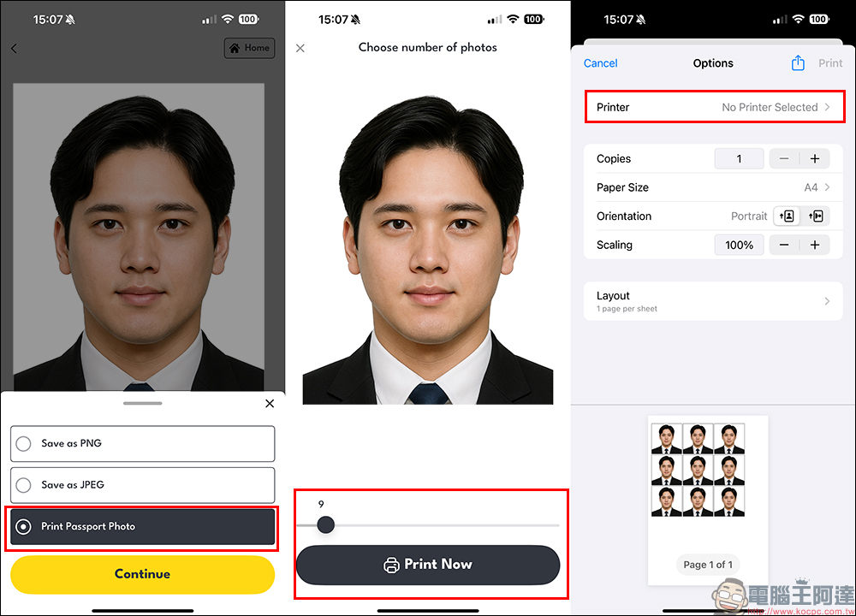Tap the print preview page thumbnail

pyautogui.click(x=708, y=500)
